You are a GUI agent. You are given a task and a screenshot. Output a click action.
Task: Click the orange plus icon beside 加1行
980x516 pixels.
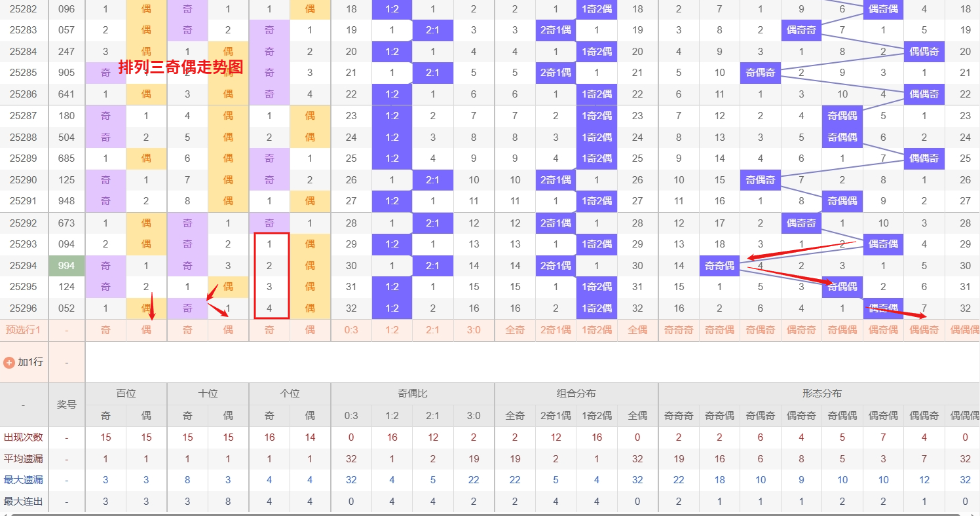(9, 362)
